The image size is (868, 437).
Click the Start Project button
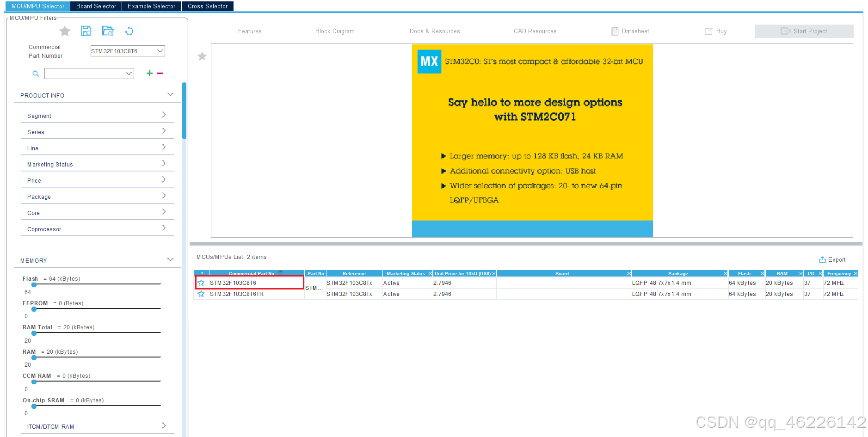[x=804, y=31]
